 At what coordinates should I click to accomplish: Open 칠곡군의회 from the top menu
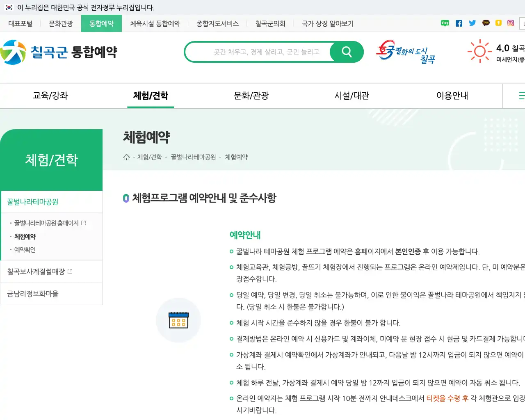[x=269, y=23]
